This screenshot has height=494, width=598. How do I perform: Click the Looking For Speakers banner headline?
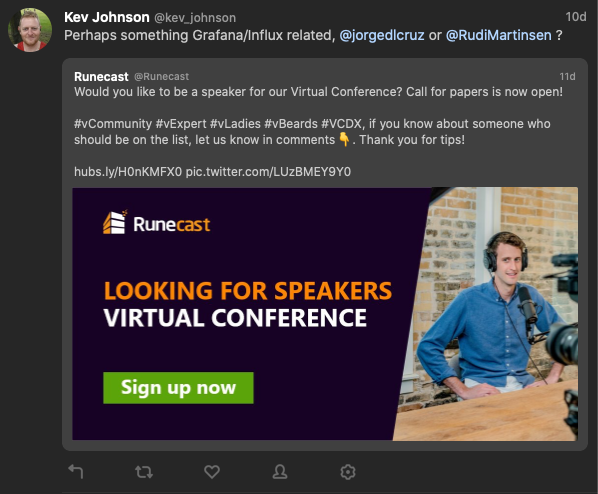click(x=248, y=291)
